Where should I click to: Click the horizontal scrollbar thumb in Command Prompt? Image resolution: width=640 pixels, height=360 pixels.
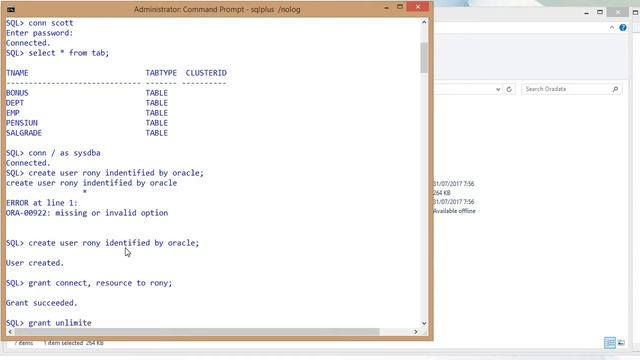click(197, 332)
